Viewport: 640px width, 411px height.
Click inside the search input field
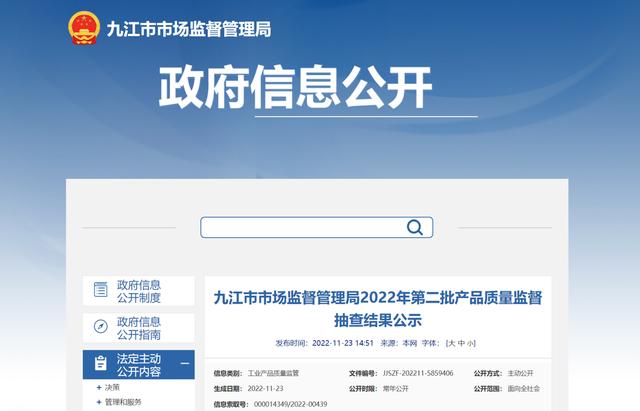pos(300,227)
